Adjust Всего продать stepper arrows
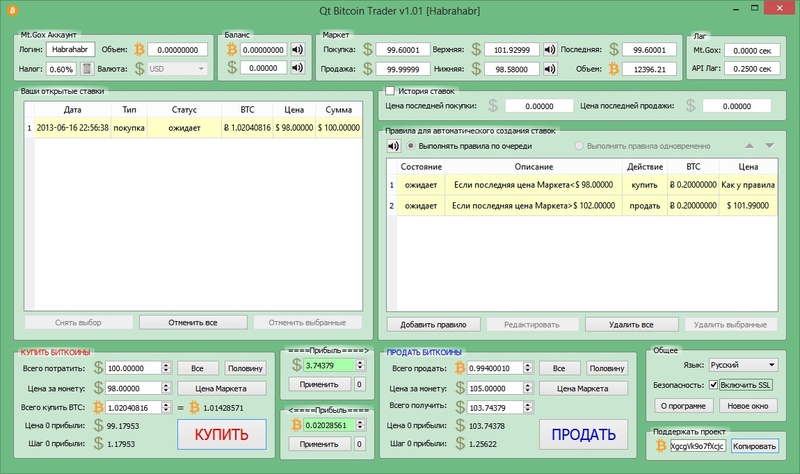 click(528, 367)
